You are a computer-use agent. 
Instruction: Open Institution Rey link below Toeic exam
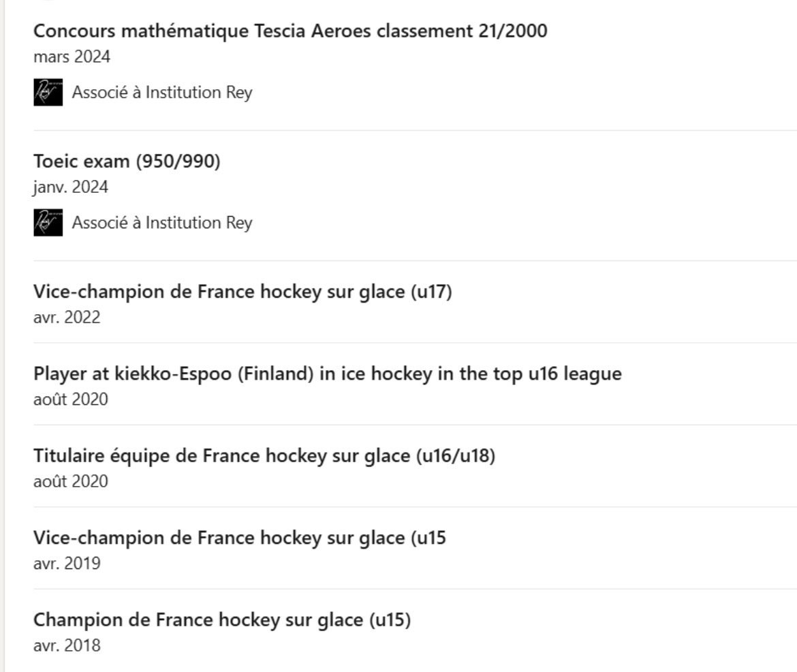(x=162, y=222)
